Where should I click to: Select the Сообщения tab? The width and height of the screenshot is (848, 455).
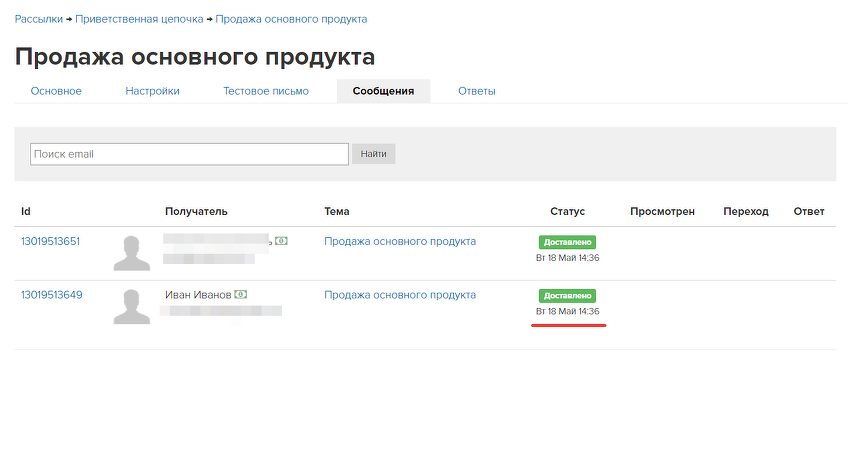(x=383, y=91)
